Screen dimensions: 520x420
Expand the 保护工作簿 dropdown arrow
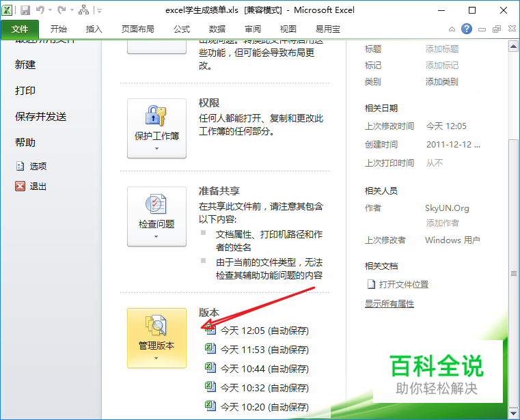tap(156, 148)
